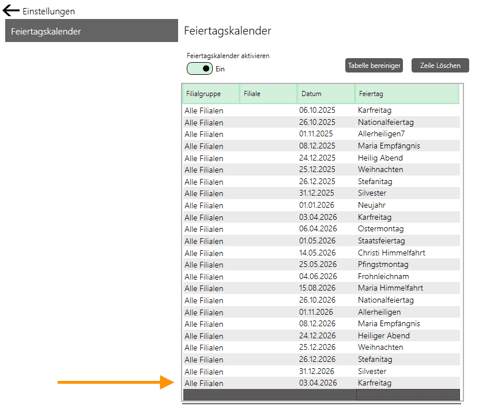Click the Feiertag column header

pos(407,94)
